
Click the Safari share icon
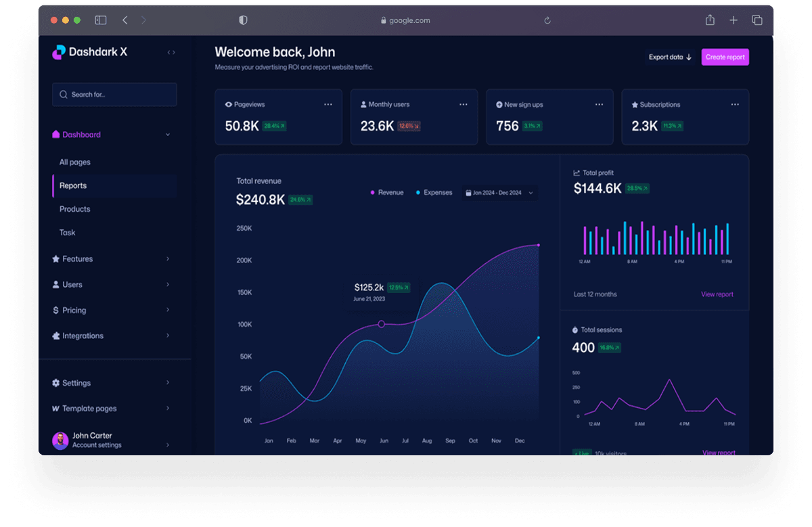pos(710,20)
